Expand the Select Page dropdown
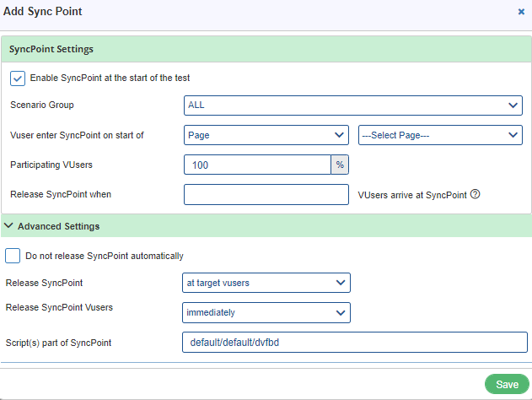The image size is (532, 400). [x=440, y=135]
